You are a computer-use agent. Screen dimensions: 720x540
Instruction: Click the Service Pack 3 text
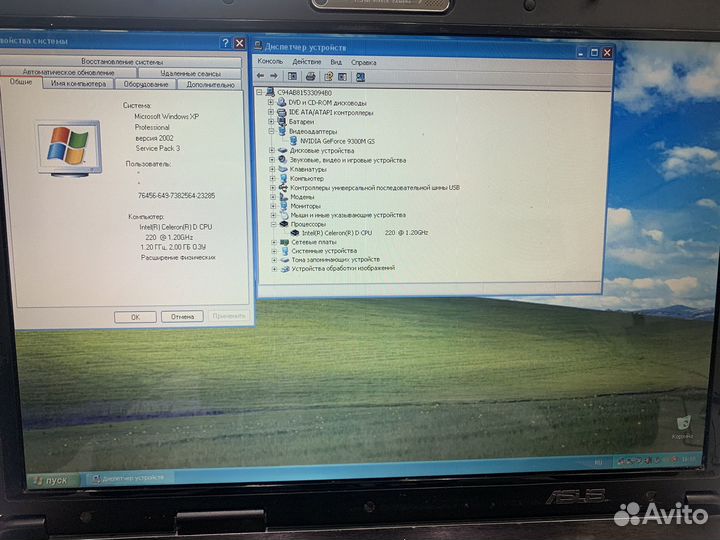click(x=158, y=148)
